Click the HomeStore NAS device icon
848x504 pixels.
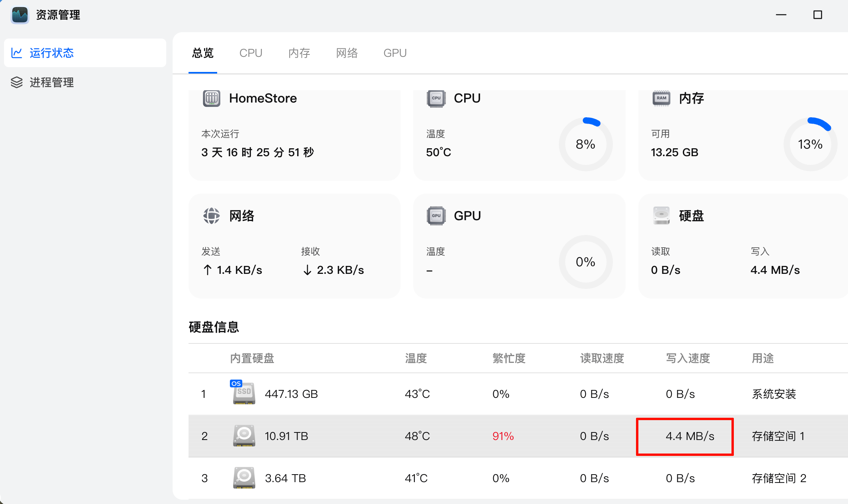(211, 98)
